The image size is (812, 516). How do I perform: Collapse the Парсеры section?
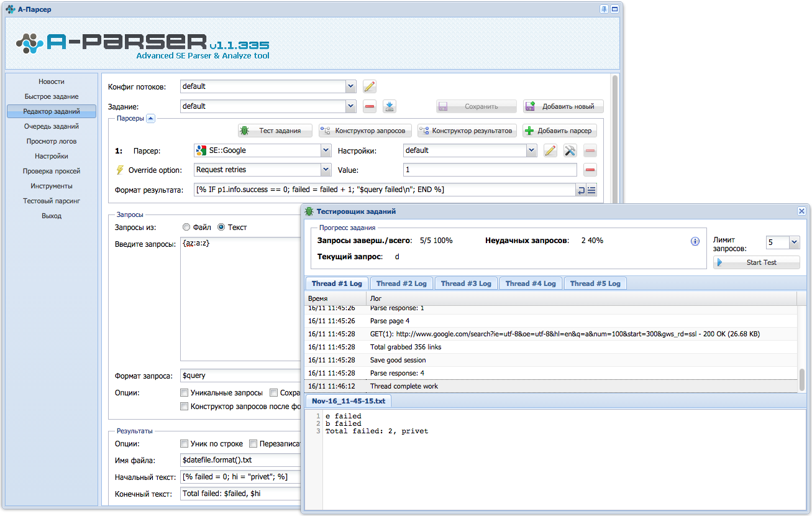pos(150,118)
